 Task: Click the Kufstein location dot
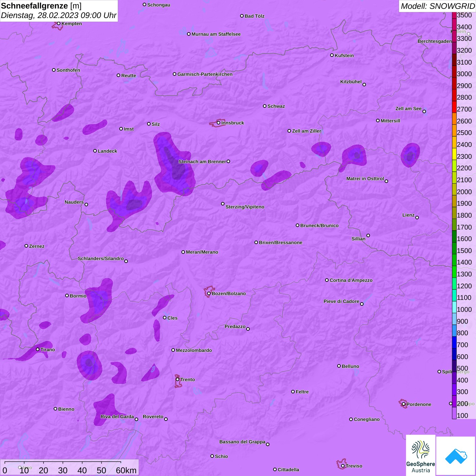point(332,55)
